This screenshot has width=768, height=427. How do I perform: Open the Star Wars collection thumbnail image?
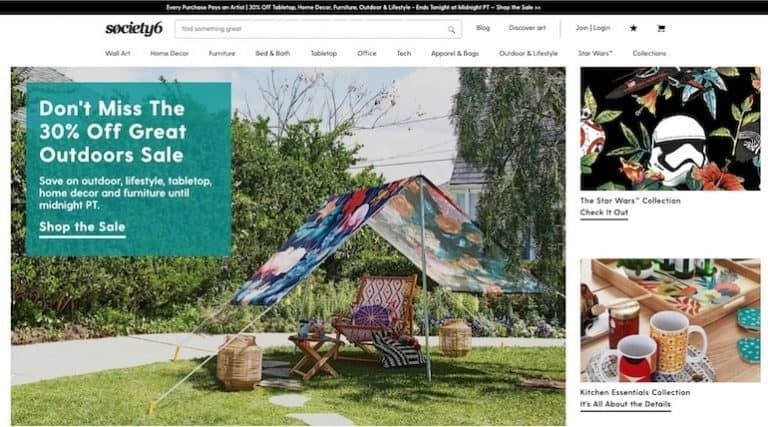point(670,129)
